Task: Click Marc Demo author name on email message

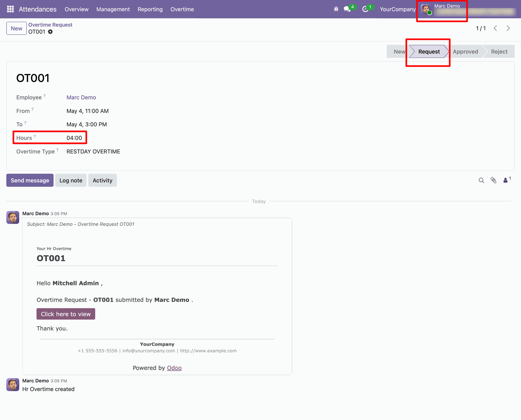Action: click(36, 213)
